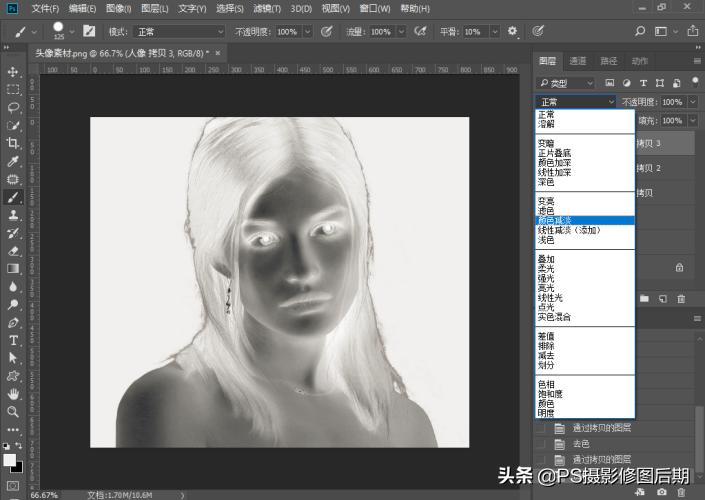The height and width of the screenshot is (500, 705).
Task: Toggle type layer filter icon
Action: 643,83
